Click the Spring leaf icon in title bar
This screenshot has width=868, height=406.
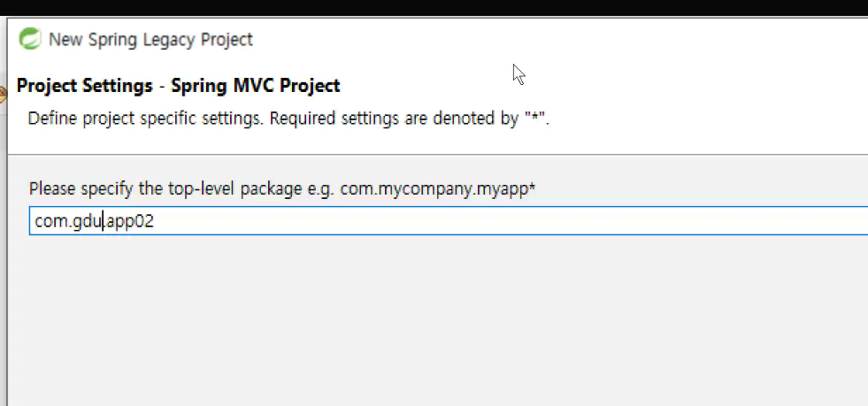[29, 39]
